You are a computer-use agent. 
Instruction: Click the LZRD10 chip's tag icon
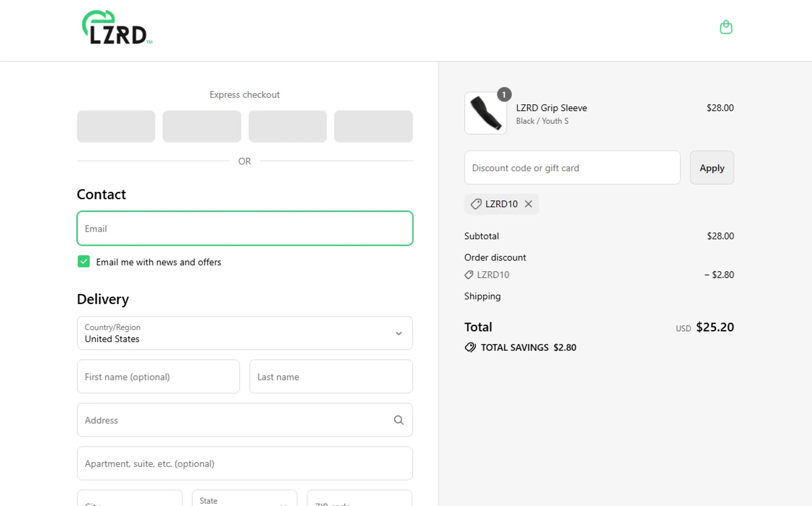(x=476, y=204)
